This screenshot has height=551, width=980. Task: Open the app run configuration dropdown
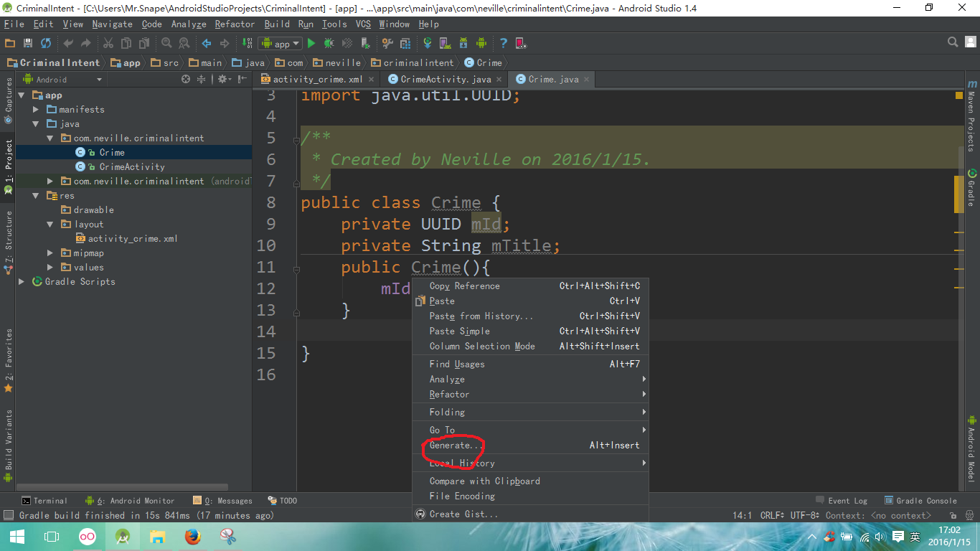pyautogui.click(x=281, y=44)
